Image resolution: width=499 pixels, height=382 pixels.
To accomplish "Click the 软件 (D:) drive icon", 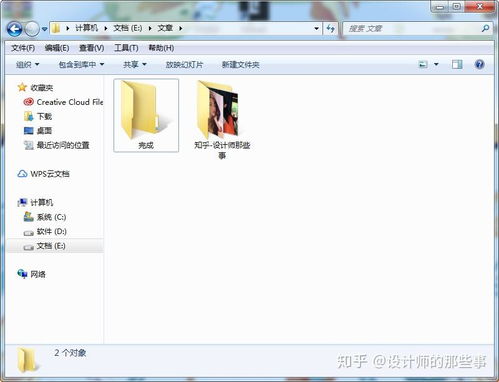I will pos(28,233).
